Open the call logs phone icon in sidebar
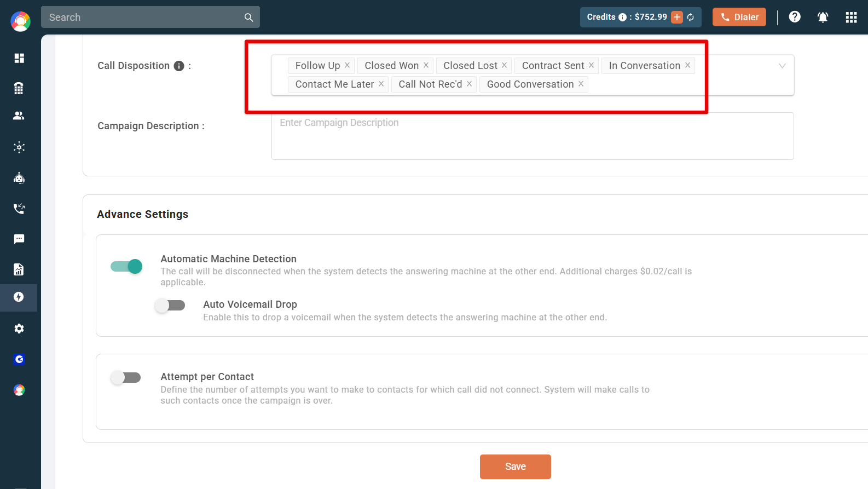868x489 pixels. [19, 208]
